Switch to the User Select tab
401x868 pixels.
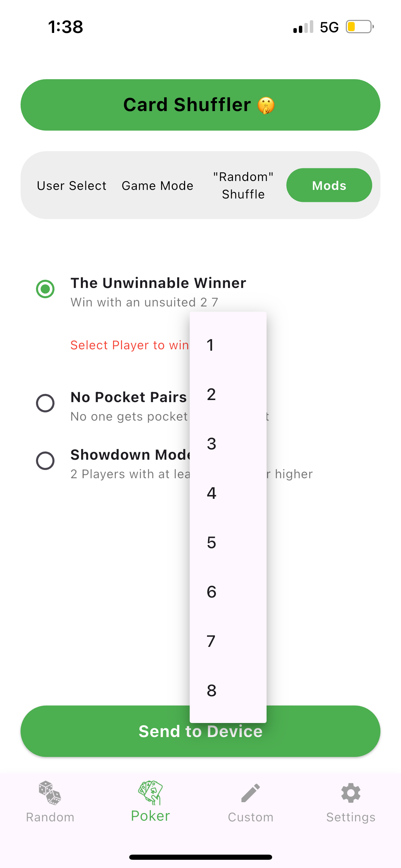pyautogui.click(x=72, y=185)
